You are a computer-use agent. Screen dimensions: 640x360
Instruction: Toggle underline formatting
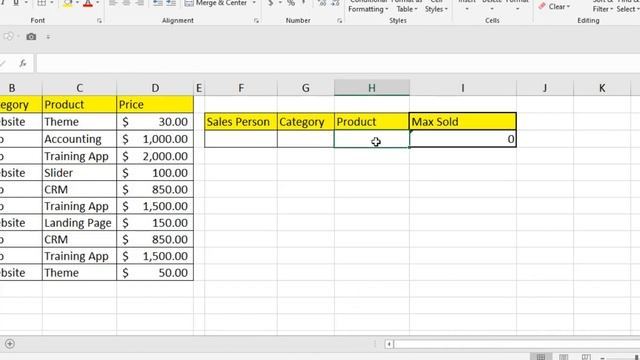[x=16, y=3]
